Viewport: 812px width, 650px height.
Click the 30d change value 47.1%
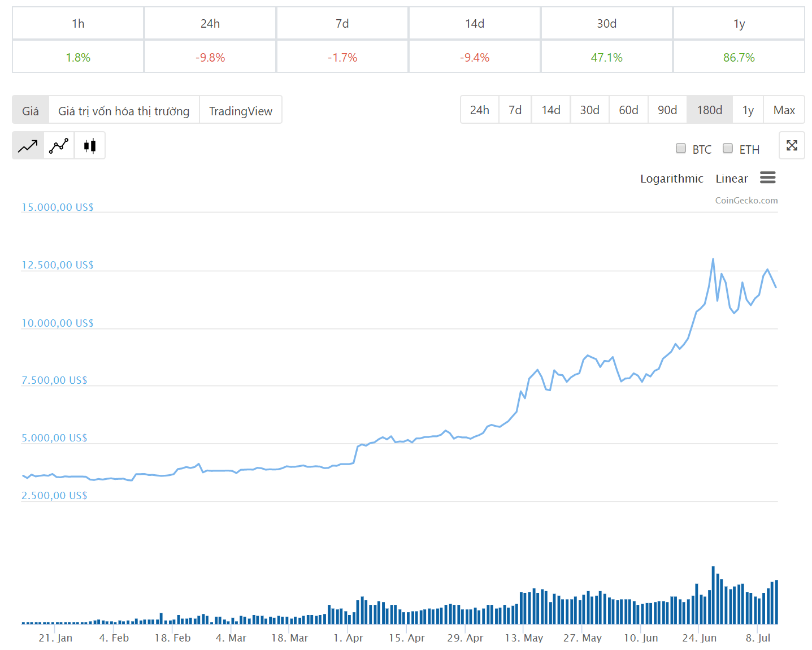point(607,57)
